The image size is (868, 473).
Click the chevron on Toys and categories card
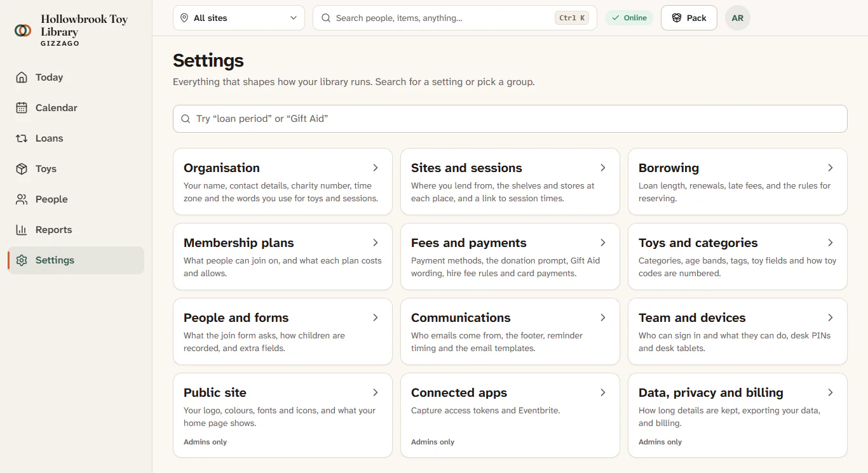pos(831,243)
